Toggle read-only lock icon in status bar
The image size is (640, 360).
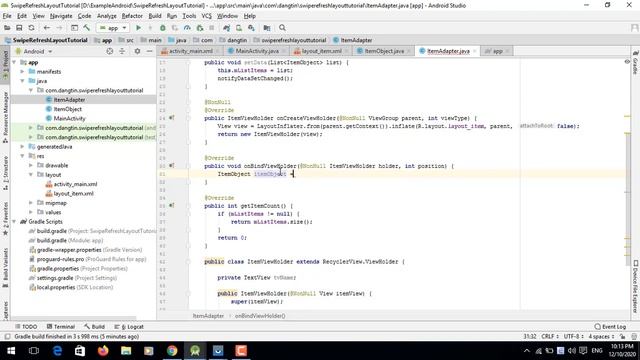pyautogui.click(x=622, y=336)
